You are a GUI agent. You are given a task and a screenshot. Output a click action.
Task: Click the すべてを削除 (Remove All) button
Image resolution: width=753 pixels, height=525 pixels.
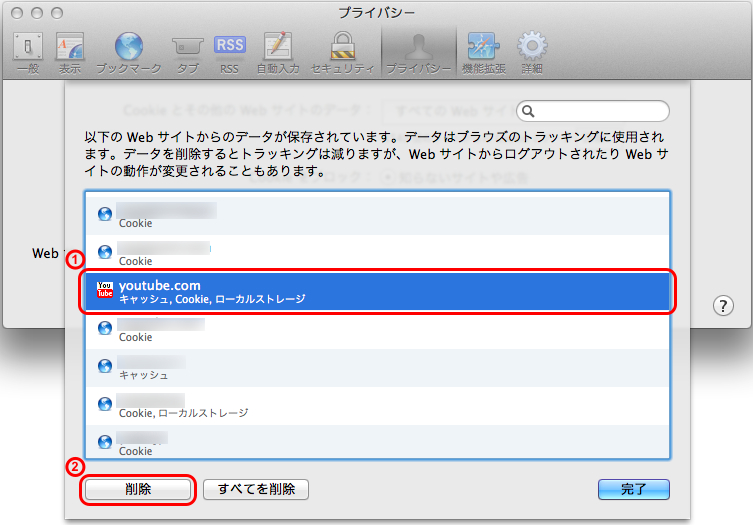[x=256, y=489]
